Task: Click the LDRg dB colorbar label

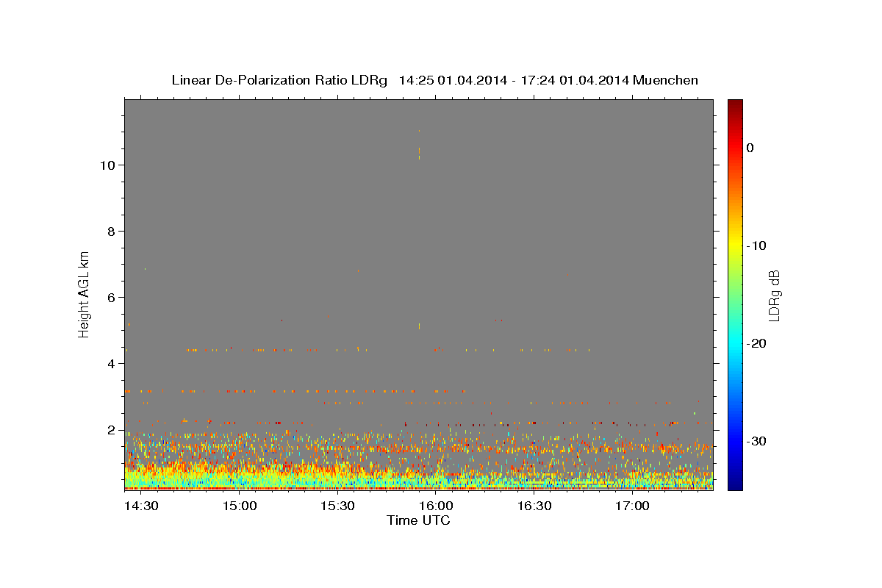Action: tap(774, 295)
